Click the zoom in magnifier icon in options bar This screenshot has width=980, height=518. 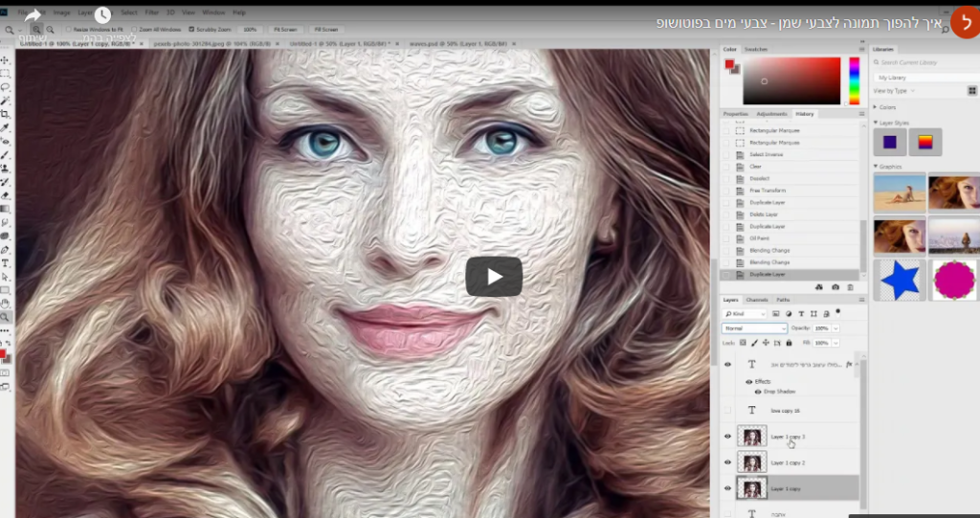pos(35,30)
